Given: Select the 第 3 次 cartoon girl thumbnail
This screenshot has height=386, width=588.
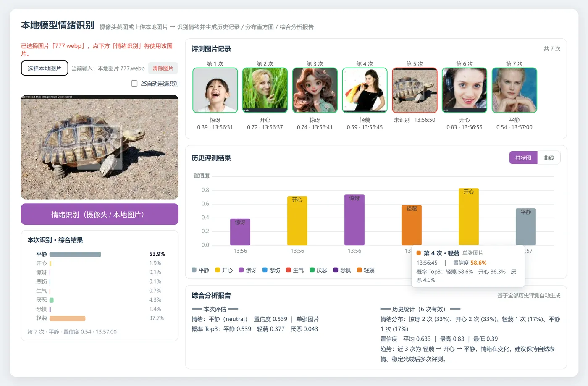Looking at the screenshot, I should click(315, 90).
